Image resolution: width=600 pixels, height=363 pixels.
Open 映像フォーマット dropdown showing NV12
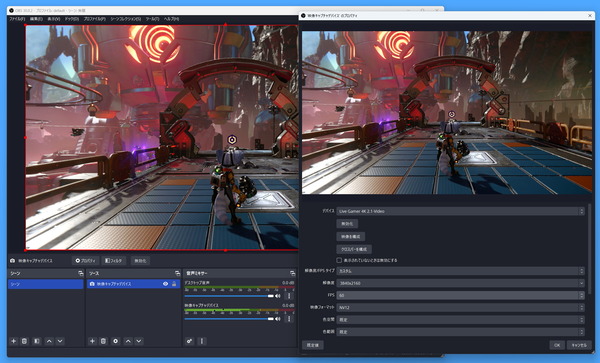(460, 308)
